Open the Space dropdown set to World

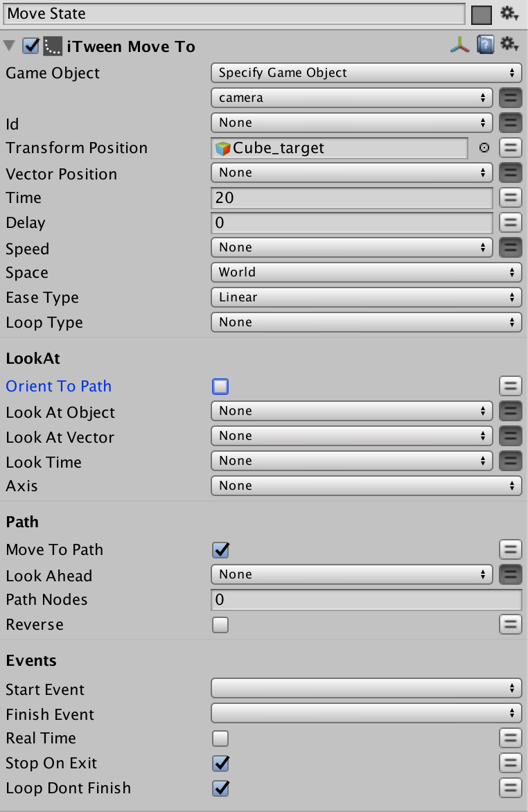click(x=366, y=272)
